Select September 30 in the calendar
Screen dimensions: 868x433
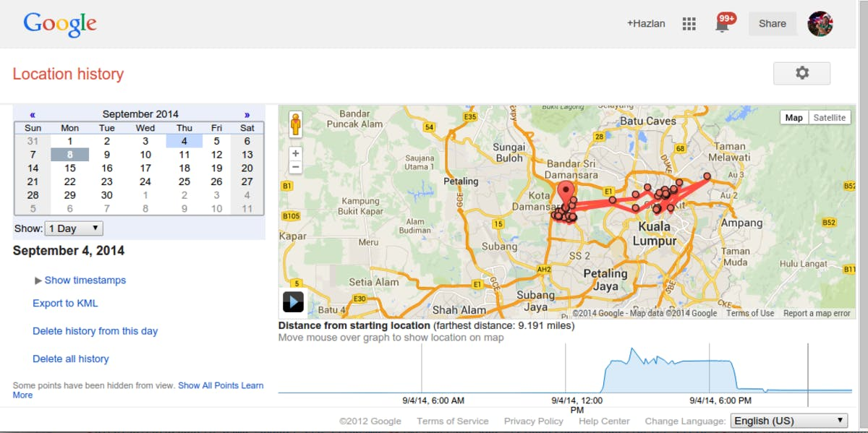(x=107, y=195)
